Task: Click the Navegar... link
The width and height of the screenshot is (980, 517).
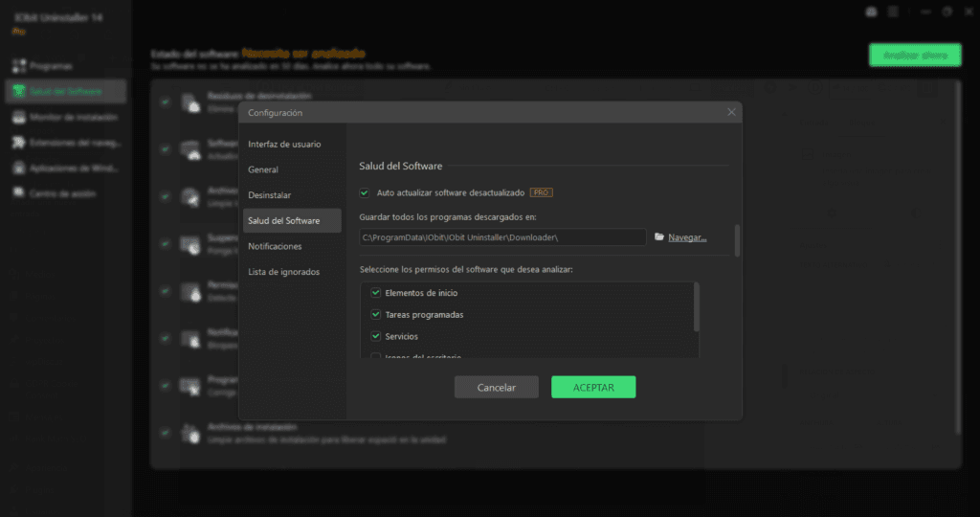Action: pos(687,237)
